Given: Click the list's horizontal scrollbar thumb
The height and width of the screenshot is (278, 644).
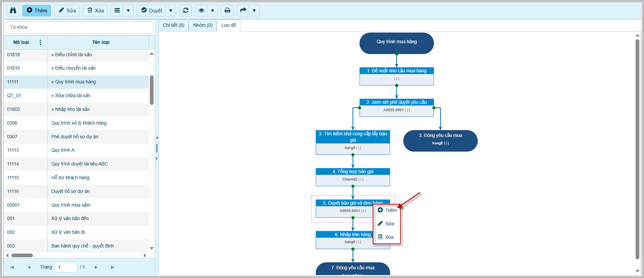Looking at the screenshot, I should point(22,255).
